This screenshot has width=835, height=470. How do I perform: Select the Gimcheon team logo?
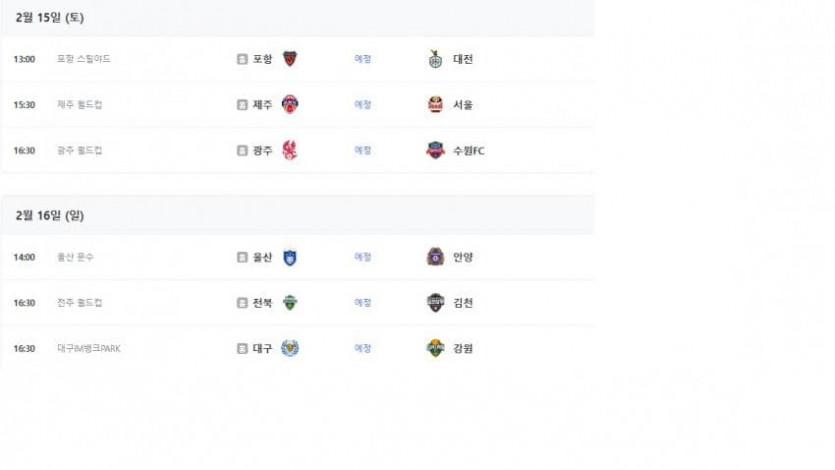coord(435,302)
